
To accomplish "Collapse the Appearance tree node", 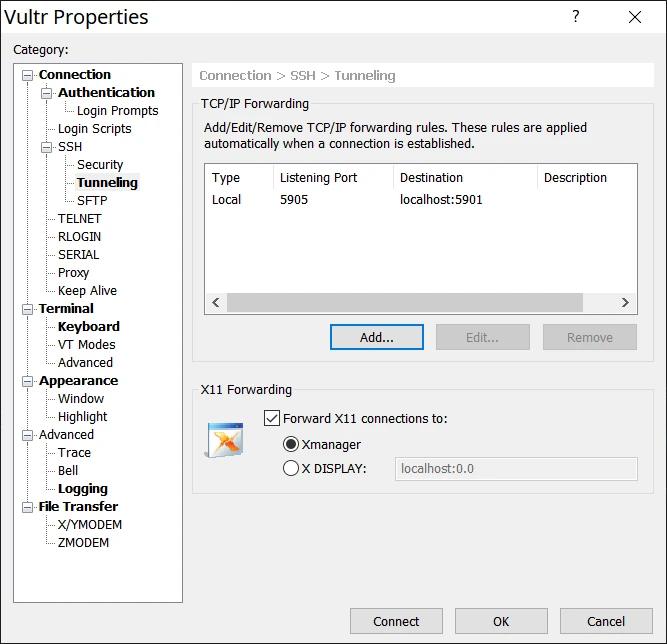I will click(27, 381).
